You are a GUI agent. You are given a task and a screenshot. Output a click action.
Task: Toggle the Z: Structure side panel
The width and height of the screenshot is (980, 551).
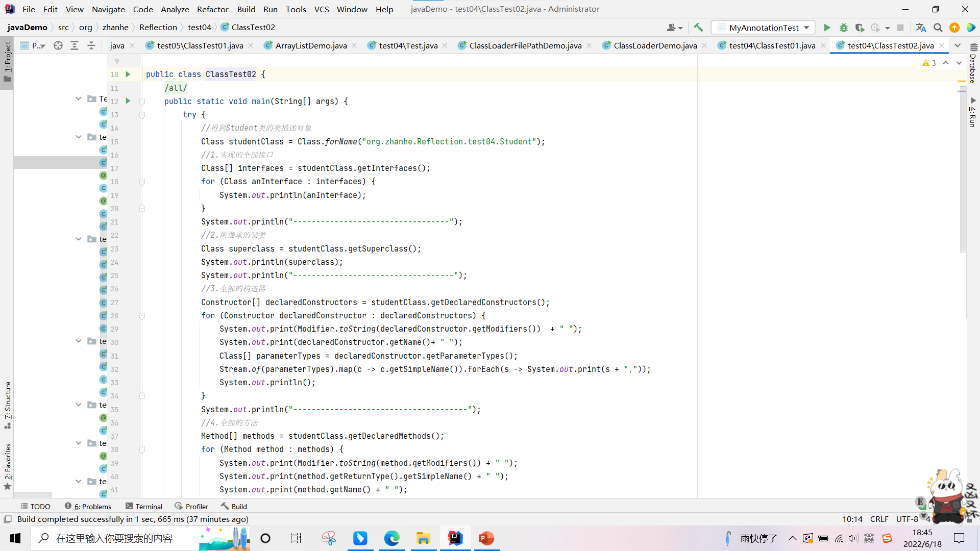[7, 405]
